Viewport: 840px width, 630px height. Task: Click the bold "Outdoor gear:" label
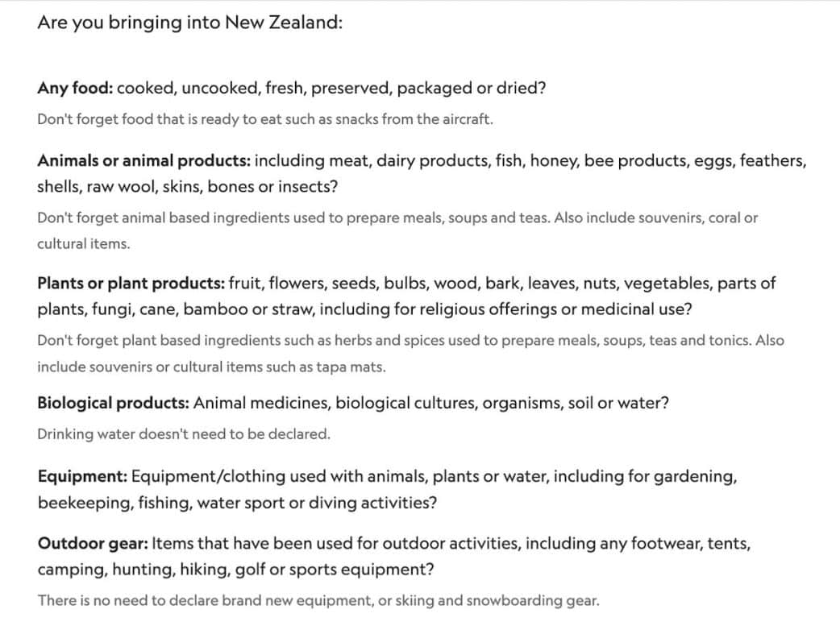92,544
